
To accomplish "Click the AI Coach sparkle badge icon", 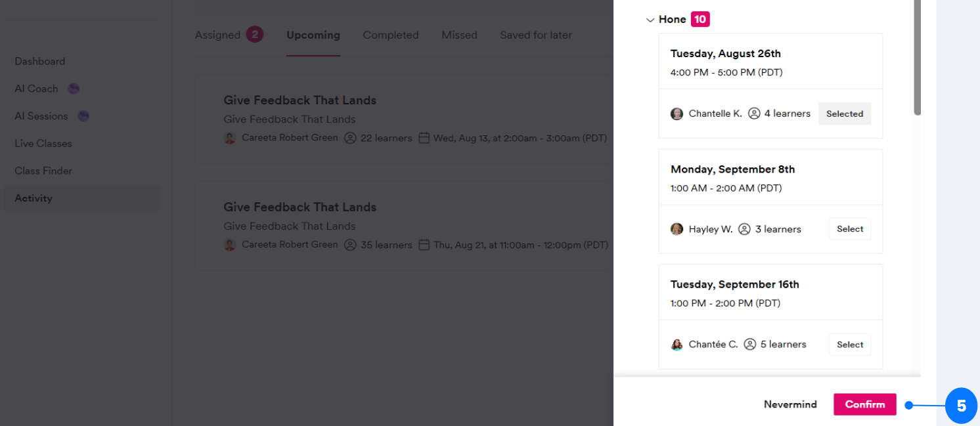I will (74, 89).
